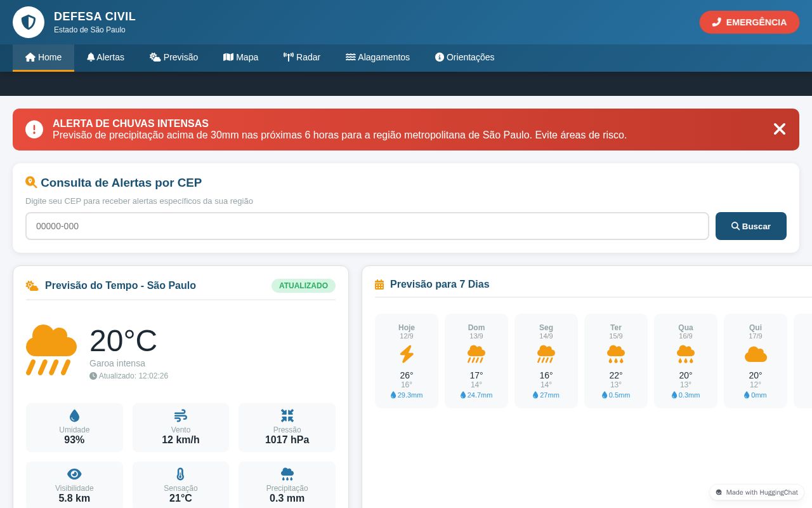Click the 'Previsão para 7 Dias' heading
The width and height of the screenshot is (812, 508).
pos(440,284)
